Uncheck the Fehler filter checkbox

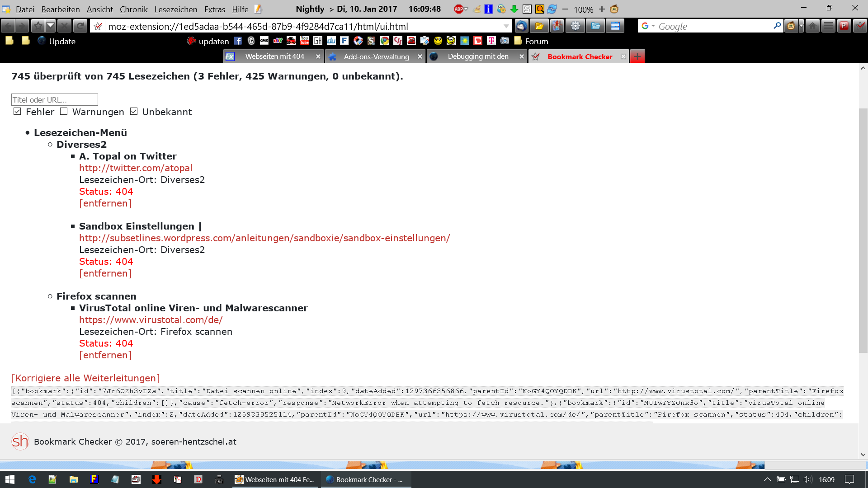17,112
